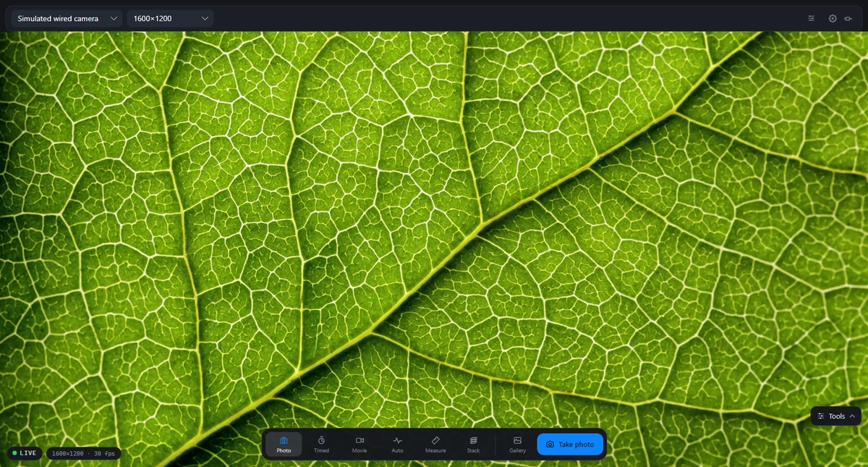Expand the Tools panel
This screenshot has height=467, width=868.
click(x=836, y=416)
